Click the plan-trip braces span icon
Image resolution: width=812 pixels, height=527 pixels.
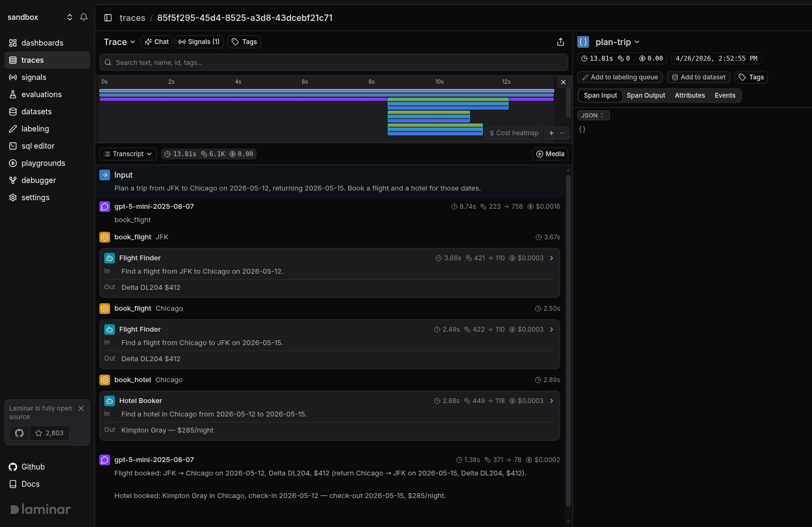point(583,42)
